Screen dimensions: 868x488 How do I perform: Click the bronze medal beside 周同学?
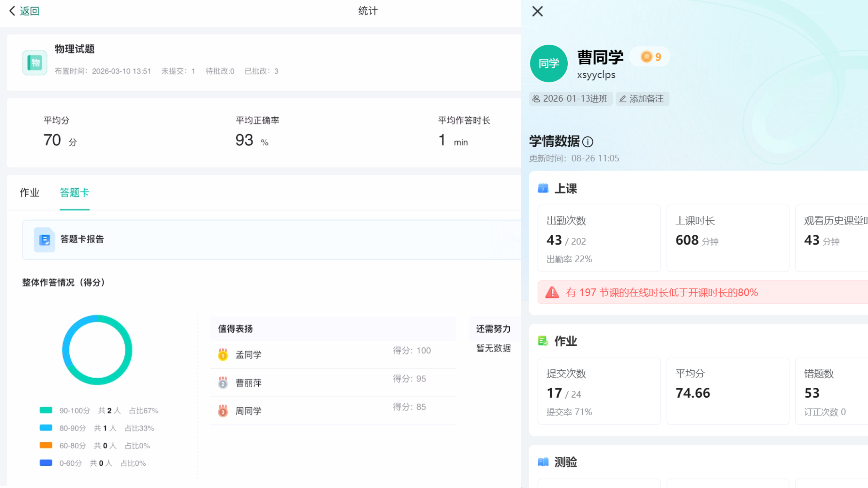[223, 410]
